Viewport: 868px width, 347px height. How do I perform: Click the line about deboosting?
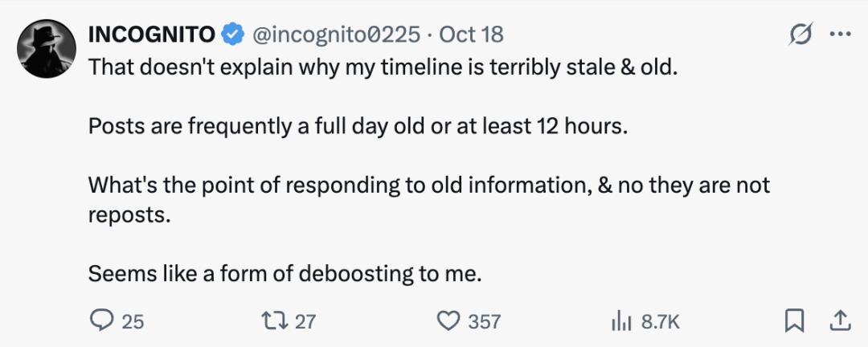[285, 274]
